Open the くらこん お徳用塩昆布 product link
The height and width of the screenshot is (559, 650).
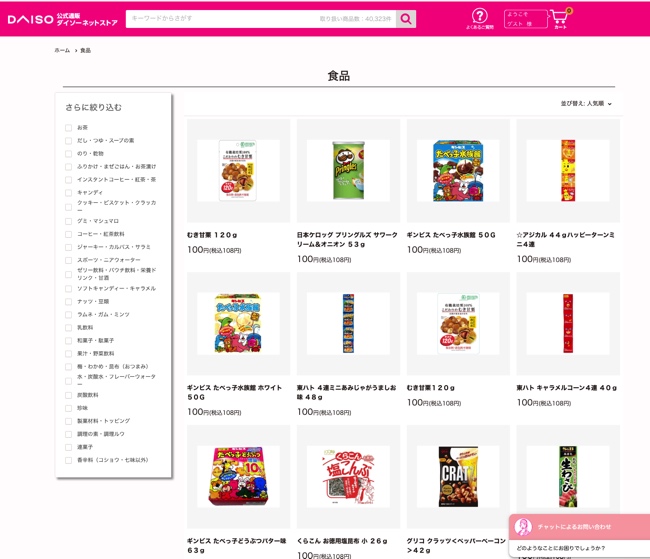point(342,541)
